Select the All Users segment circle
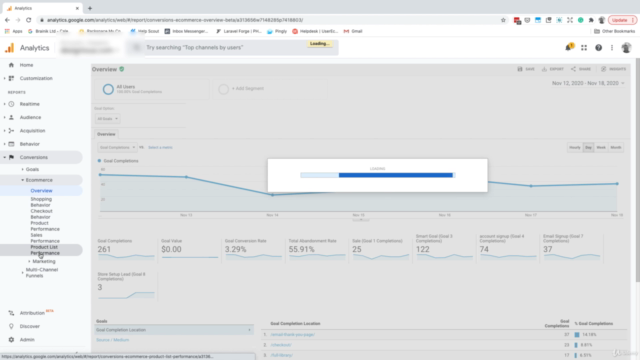This screenshot has height=360, width=640. (x=108, y=89)
